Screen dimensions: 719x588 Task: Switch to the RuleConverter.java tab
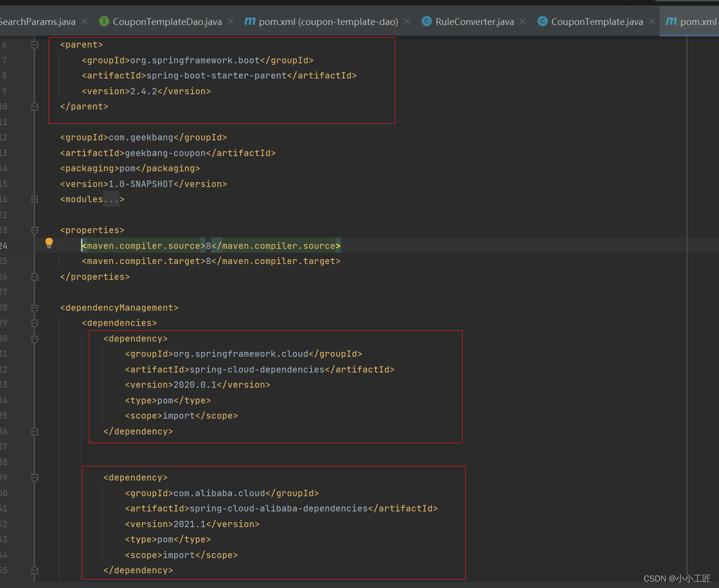click(475, 22)
